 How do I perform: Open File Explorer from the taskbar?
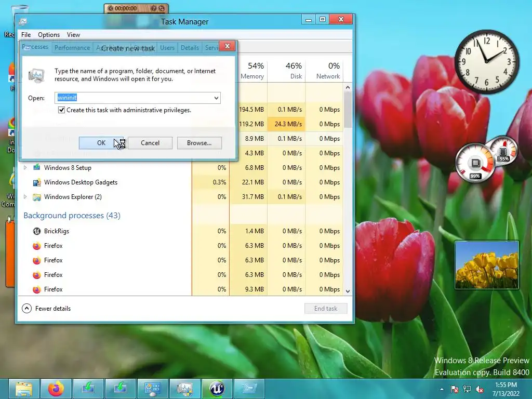tap(24, 389)
